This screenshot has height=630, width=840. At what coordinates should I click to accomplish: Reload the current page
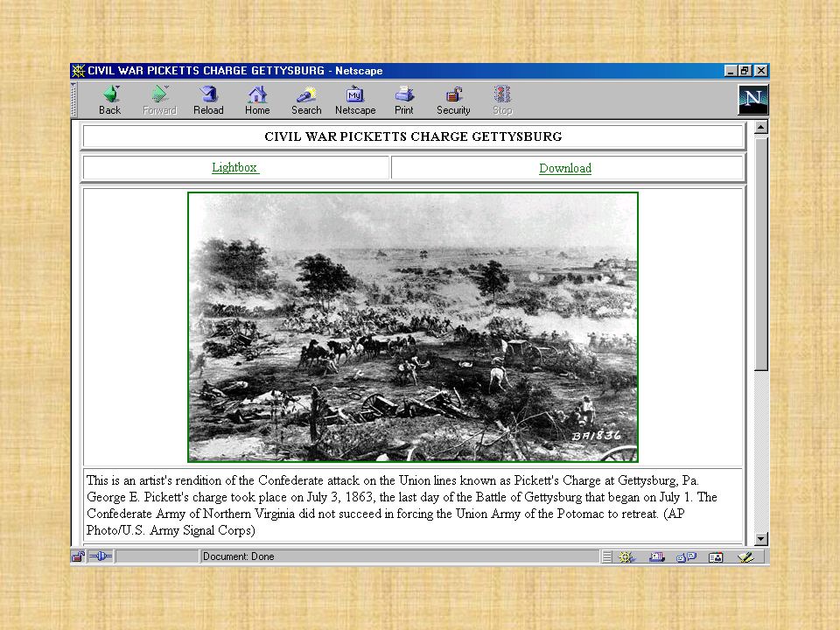point(208,101)
